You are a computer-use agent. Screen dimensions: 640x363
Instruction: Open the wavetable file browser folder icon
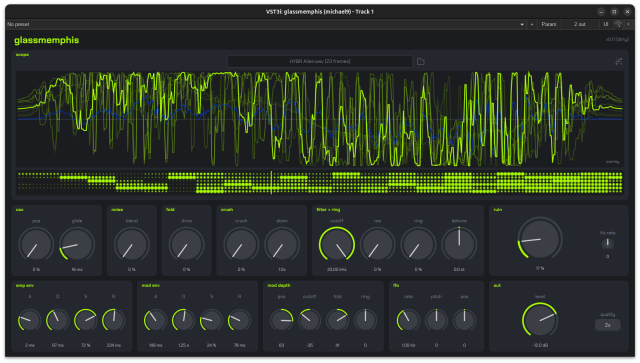[x=420, y=62]
